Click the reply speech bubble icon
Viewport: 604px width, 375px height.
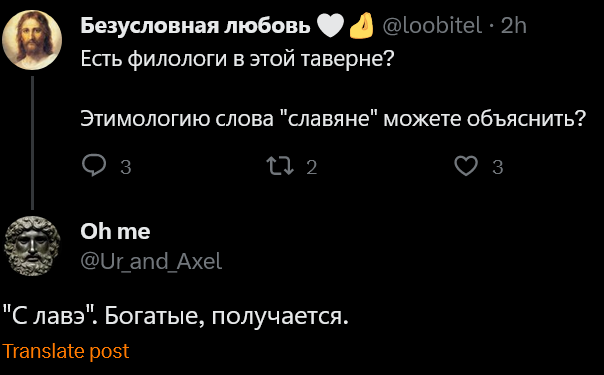(94, 166)
